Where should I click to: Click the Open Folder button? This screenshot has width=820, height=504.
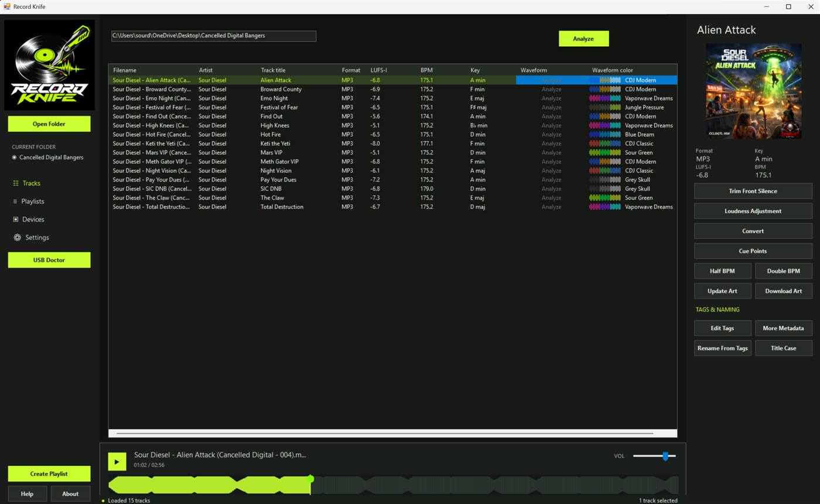tap(49, 124)
